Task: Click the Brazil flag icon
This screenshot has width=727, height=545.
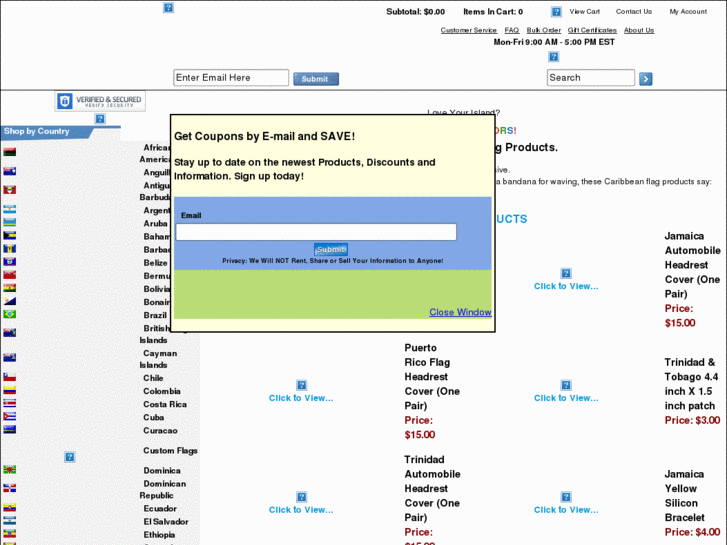Action: [x=10, y=314]
